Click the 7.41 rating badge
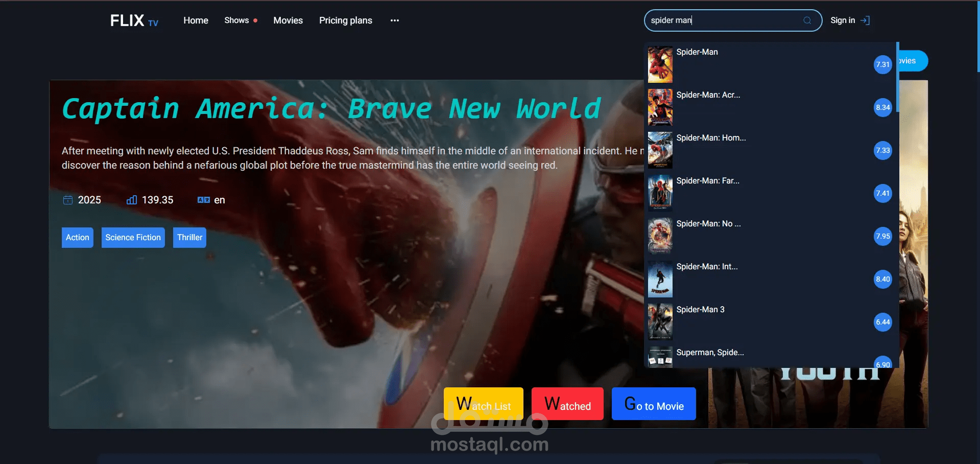The width and height of the screenshot is (980, 464). pyautogui.click(x=882, y=193)
